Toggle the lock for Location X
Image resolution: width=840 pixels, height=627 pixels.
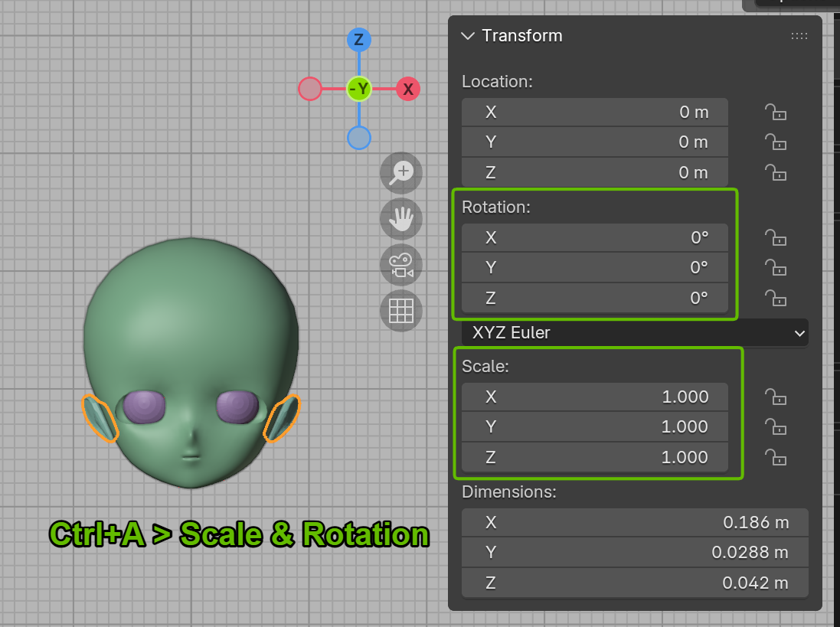point(776,113)
